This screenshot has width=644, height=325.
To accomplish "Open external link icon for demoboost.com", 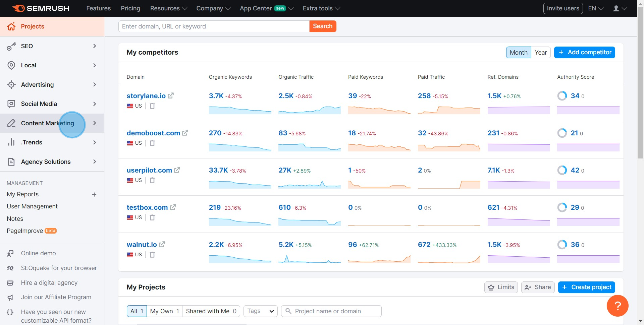I will point(185,133).
